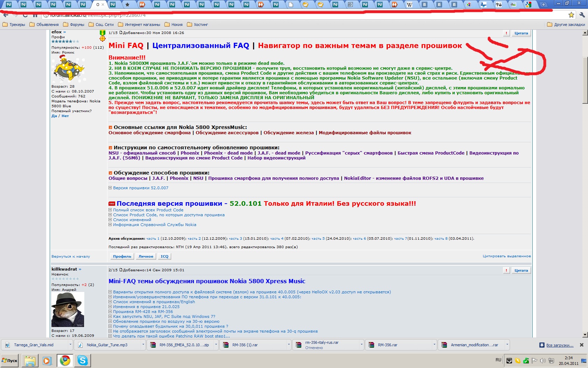This screenshot has width=588, height=368.
Task: Click the bookmark star icon in address bar
Action: tap(571, 15)
